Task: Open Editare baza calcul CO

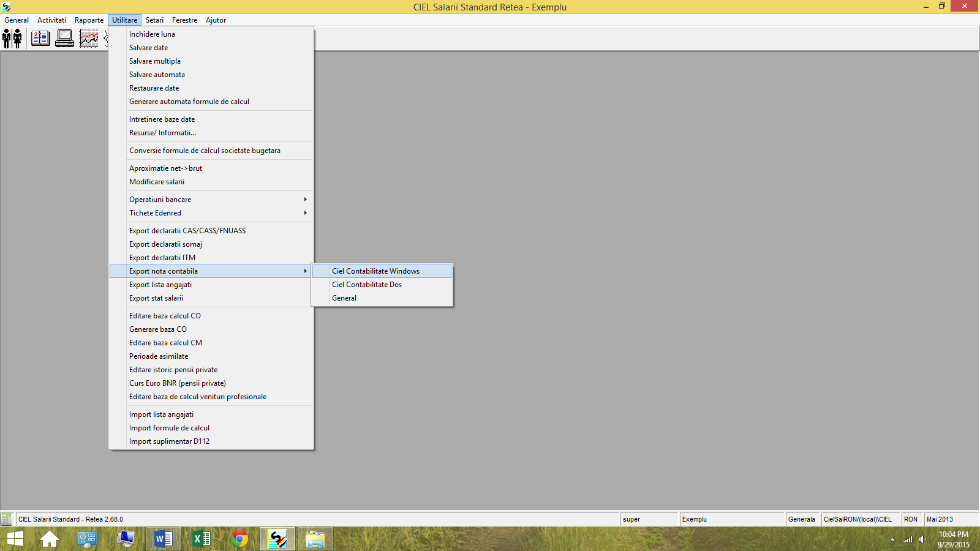Action: [x=211, y=316]
